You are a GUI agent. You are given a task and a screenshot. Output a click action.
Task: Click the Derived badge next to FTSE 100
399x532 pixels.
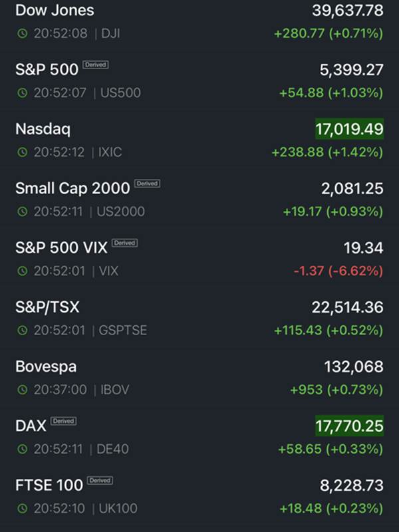click(x=100, y=480)
